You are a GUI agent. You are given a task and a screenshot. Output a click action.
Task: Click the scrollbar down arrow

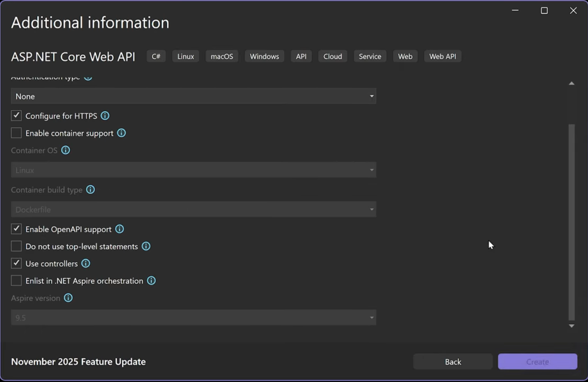(571, 326)
